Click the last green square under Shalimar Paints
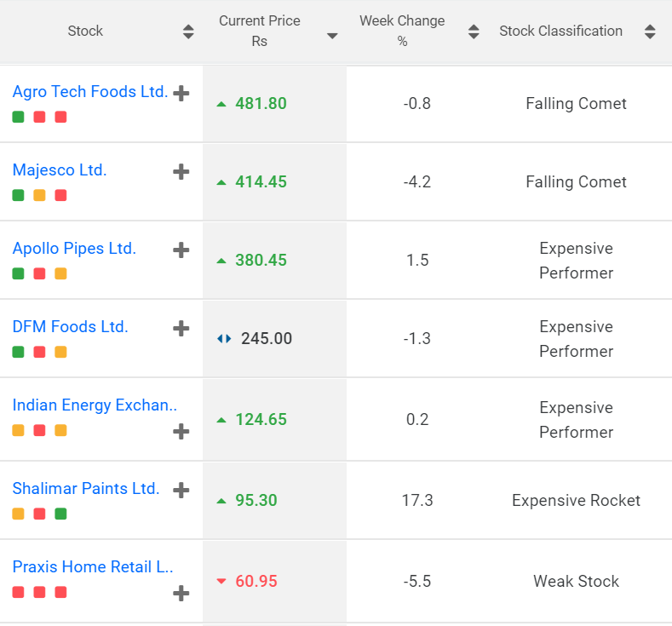Viewport: 672px width, 626px height. coord(60,514)
